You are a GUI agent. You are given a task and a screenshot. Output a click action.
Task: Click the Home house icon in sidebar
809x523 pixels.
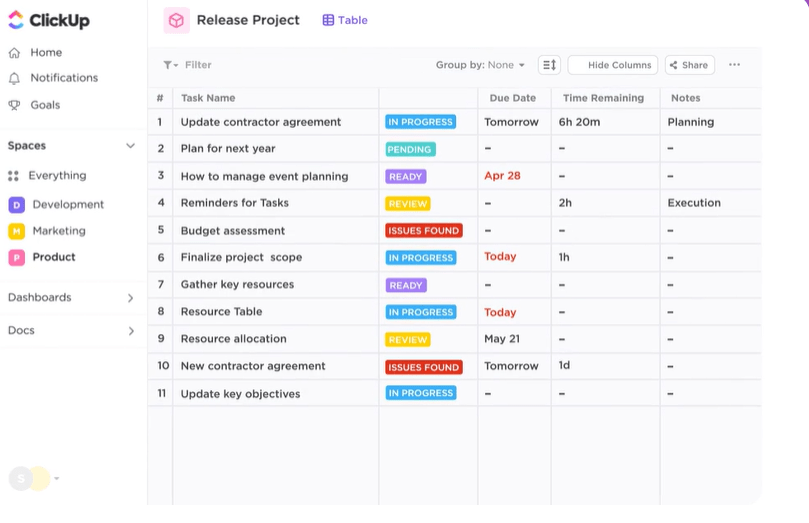14,53
